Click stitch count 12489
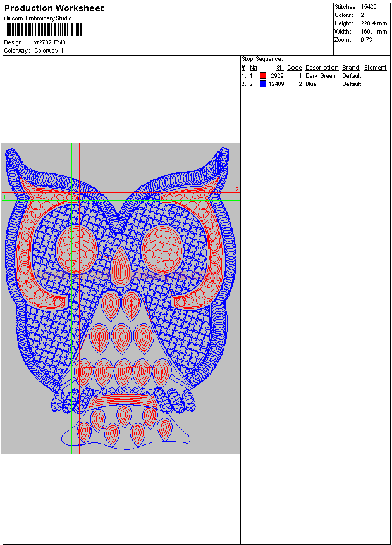 click(276, 84)
